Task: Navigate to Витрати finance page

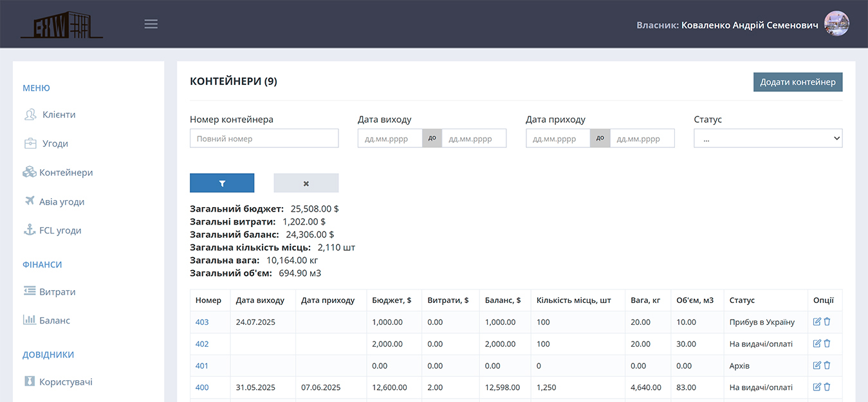Action: 57,291
